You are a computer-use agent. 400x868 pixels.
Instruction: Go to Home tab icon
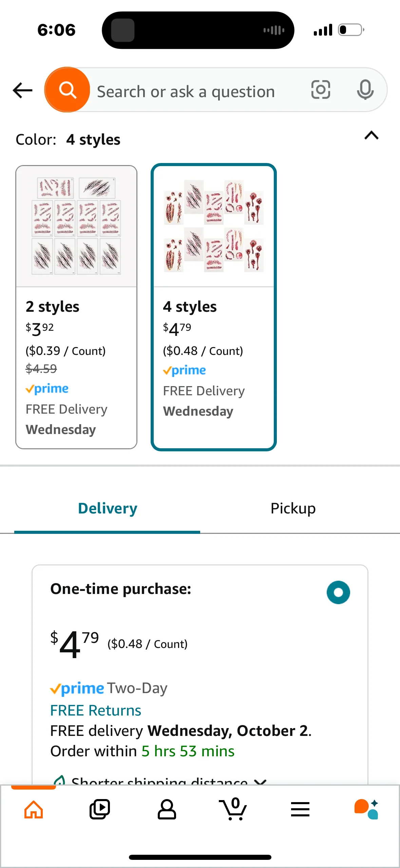click(34, 810)
